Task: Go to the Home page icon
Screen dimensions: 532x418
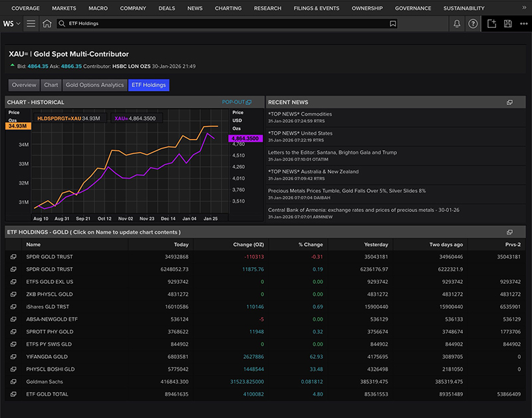Action: (47, 23)
